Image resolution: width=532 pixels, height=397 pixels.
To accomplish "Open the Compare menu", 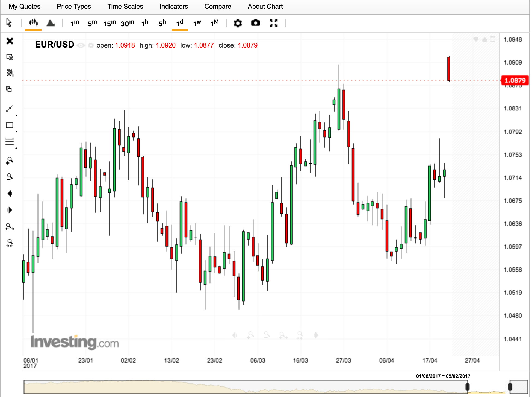I will click(218, 7).
